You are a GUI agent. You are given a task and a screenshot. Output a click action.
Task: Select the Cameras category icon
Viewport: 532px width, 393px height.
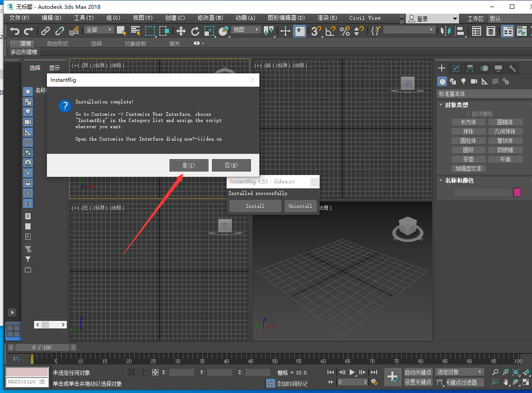474,81
